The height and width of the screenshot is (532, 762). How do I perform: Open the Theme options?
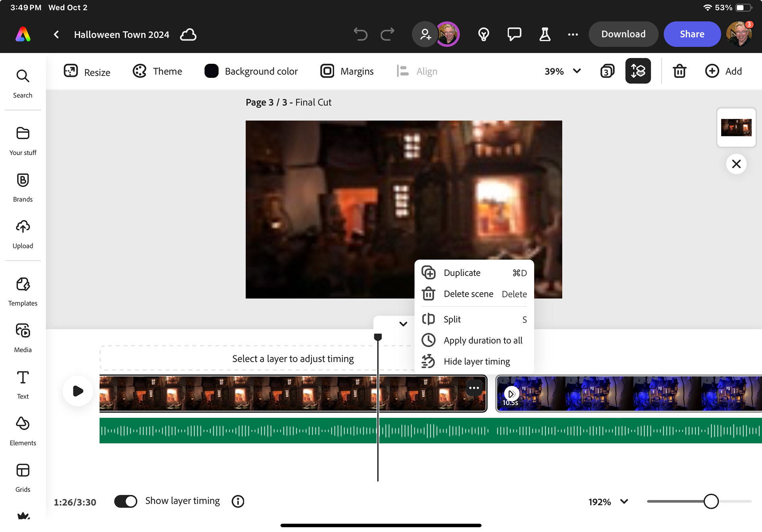point(157,71)
